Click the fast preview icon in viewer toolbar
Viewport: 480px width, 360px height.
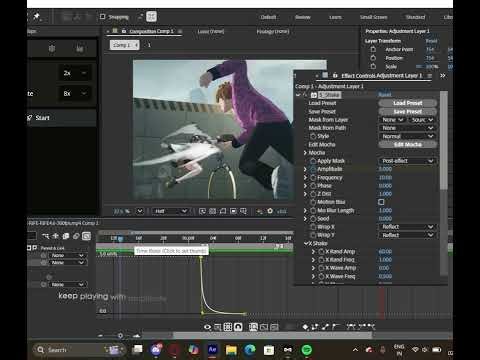(x=202, y=211)
